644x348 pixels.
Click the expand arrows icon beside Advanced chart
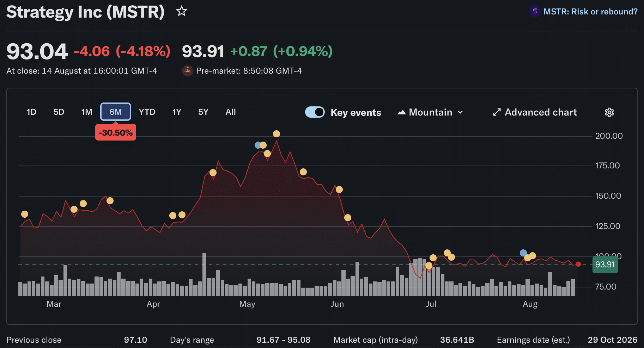pos(497,112)
